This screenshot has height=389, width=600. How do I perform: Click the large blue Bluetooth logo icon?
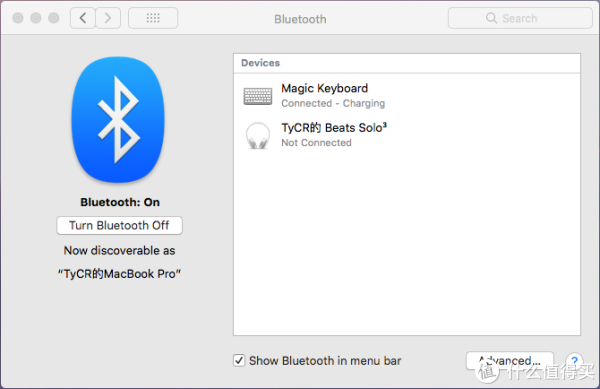pyautogui.click(x=118, y=120)
